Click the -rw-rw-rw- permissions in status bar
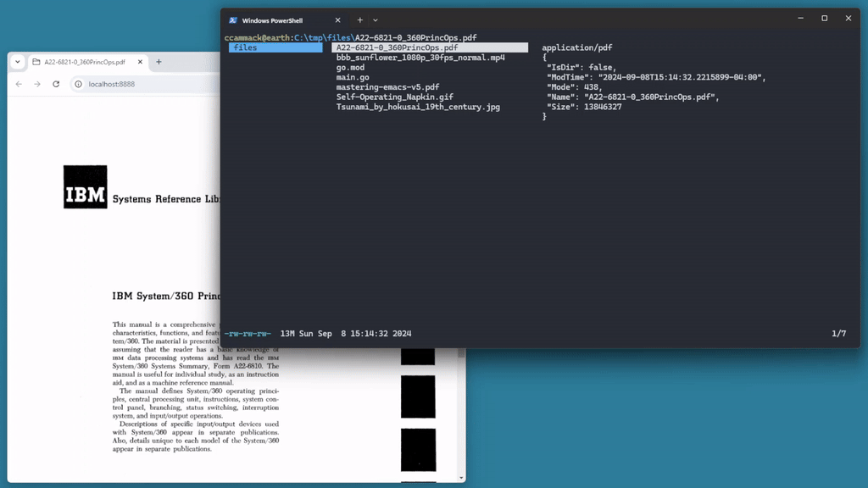 point(248,334)
